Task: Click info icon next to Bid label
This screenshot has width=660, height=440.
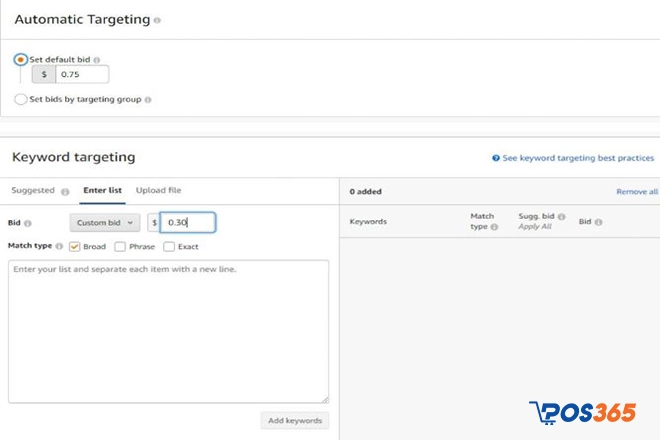Action: tap(27, 224)
